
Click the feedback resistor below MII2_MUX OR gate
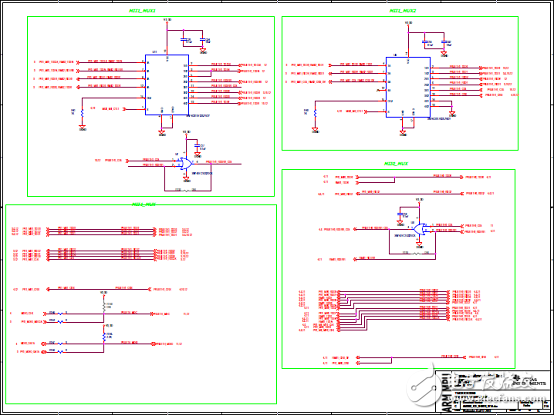pos(417,254)
